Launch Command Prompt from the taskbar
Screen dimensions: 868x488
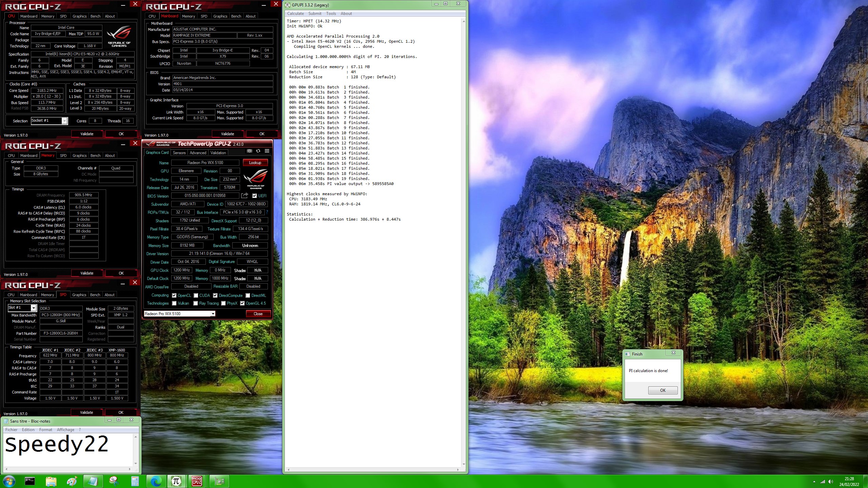pyautogui.click(x=30, y=481)
